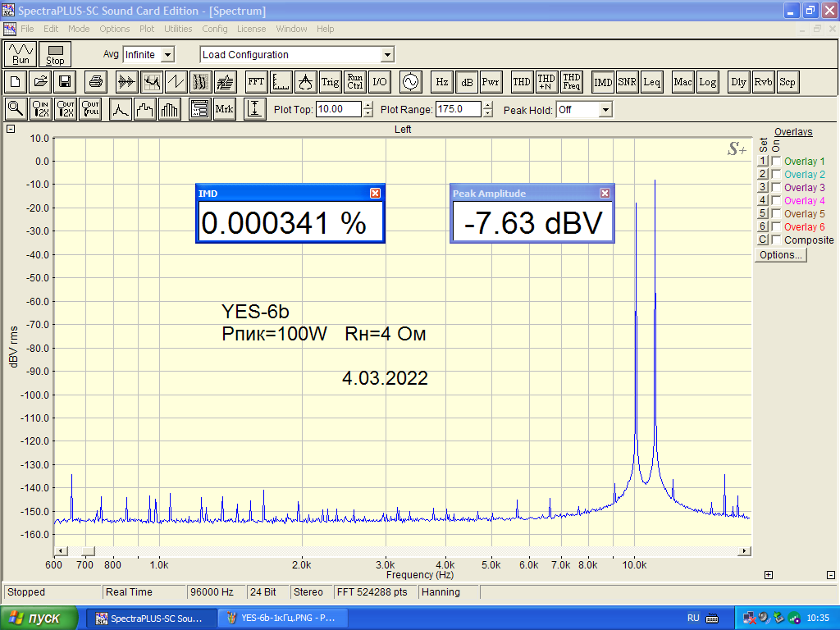
Task: Select the bar graph plot icon
Action: 170,109
